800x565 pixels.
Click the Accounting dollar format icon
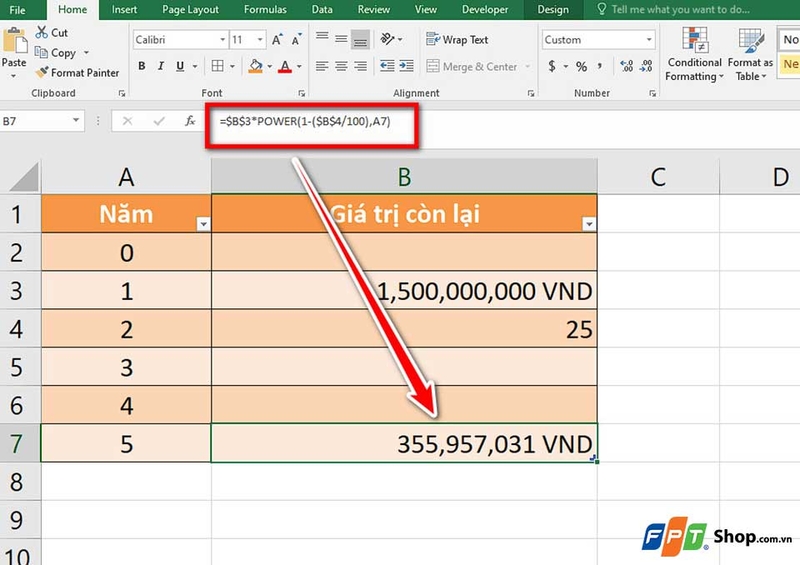(x=552, y=66)
